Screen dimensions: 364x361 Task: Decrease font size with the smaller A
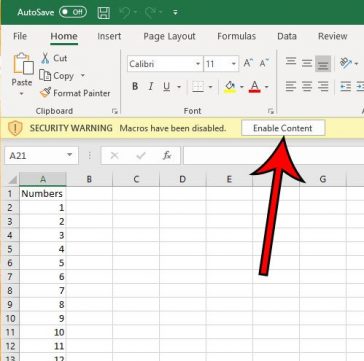[264, 63]
